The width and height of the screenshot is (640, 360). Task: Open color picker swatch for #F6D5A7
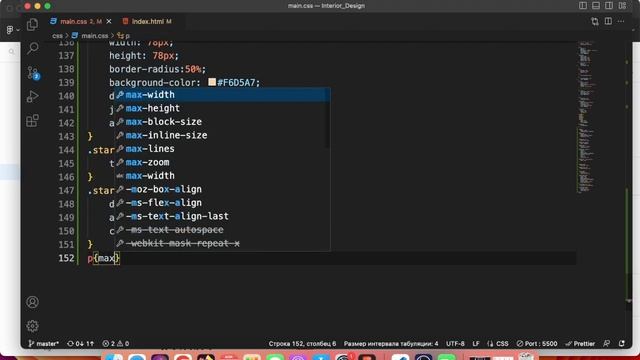(x=212, y=82)
